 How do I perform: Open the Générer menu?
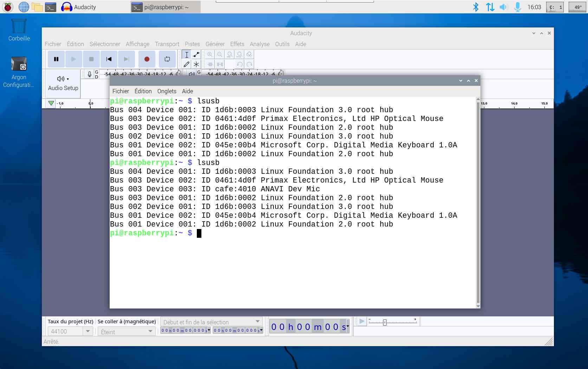tap(215, 44)
